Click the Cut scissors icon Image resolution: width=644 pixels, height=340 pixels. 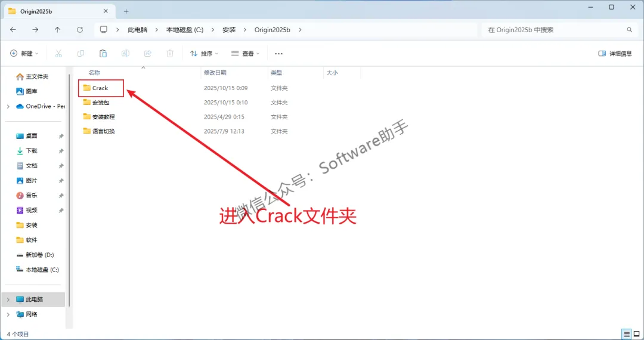pos(58,53)
